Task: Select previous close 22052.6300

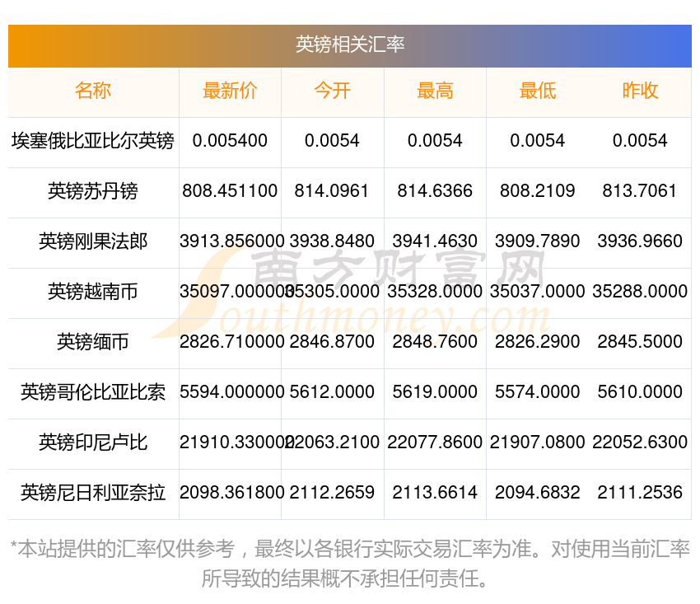Action: (x=640, y=442)
